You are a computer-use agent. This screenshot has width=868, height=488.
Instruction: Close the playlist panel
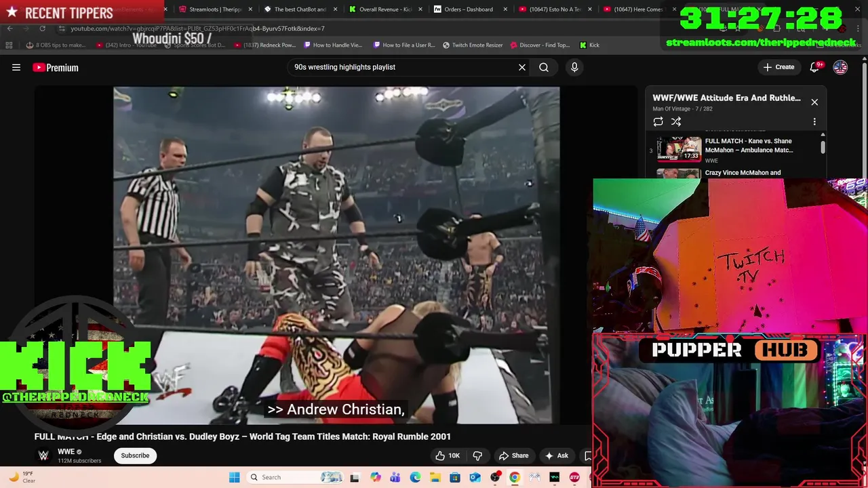(x=814, y=102)
